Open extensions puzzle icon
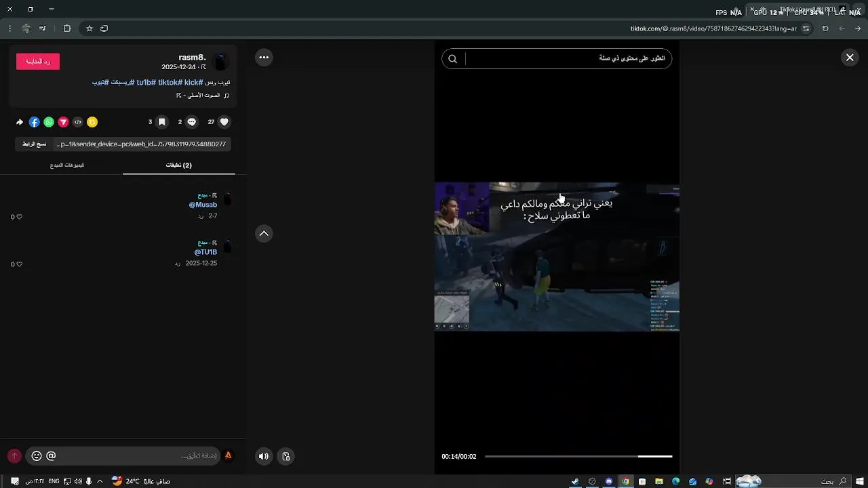Screen dimensions: 868x488 (67, 28)
